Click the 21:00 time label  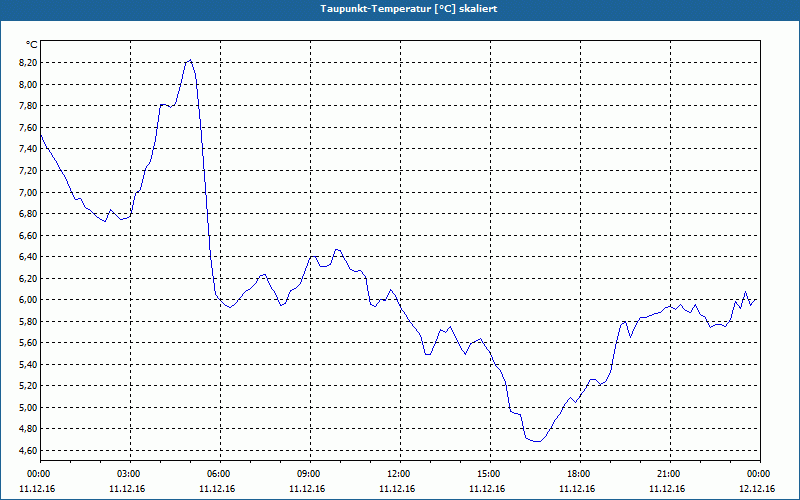pyautogui.click(x=670, y=474)
